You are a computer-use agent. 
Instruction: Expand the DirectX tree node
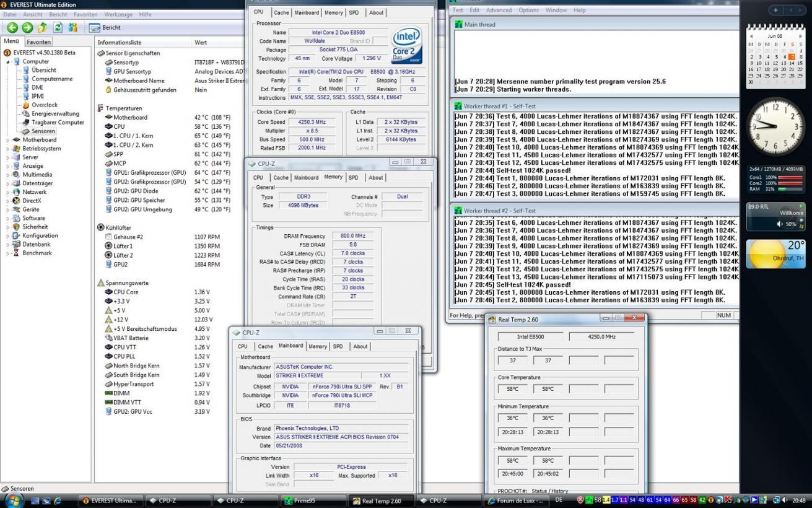point(8,201)
